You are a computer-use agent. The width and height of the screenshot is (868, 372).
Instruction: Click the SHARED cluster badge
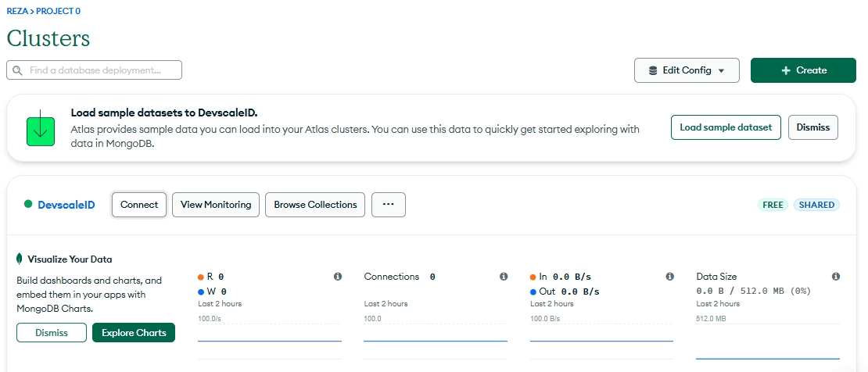[816, 205]
